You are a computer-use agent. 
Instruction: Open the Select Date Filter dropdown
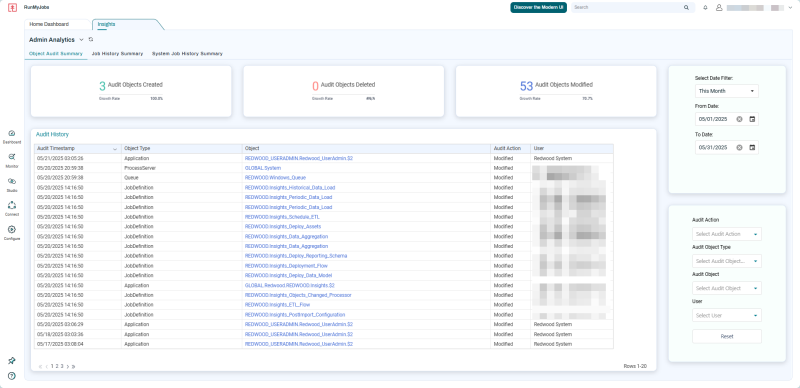(x=727, y=91)
